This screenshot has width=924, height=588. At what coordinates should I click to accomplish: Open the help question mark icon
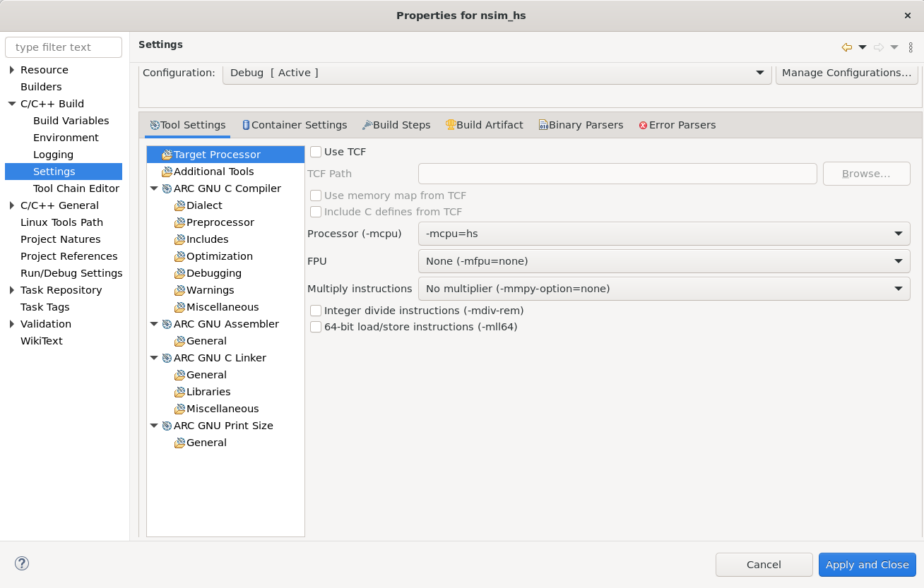[22, 563]
